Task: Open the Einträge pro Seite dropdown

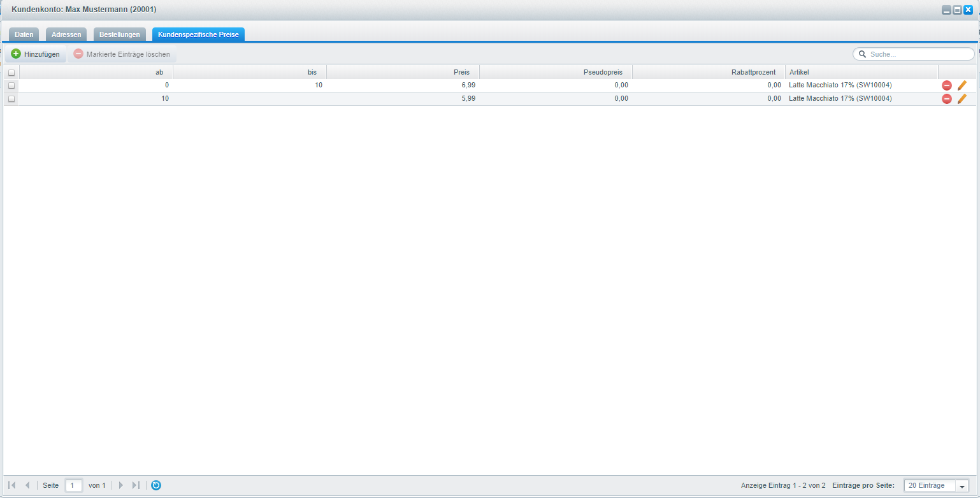Action: tap(962, 486)
